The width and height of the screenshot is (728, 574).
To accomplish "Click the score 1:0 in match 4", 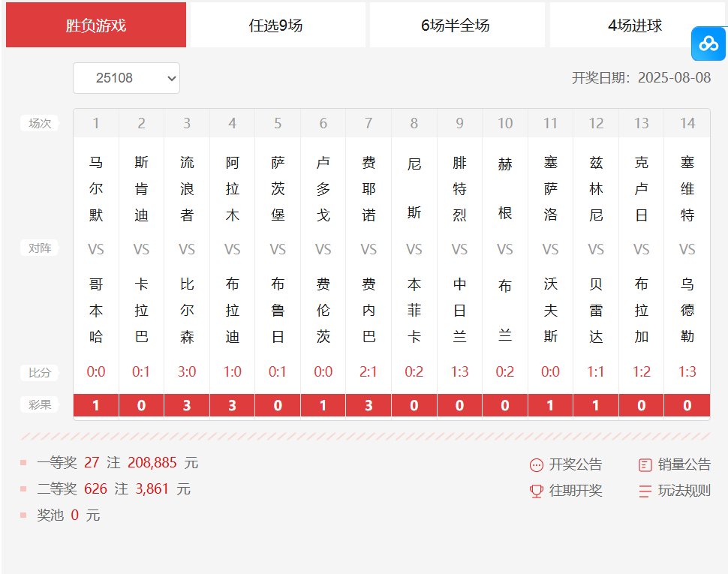I will click(232, 371).
